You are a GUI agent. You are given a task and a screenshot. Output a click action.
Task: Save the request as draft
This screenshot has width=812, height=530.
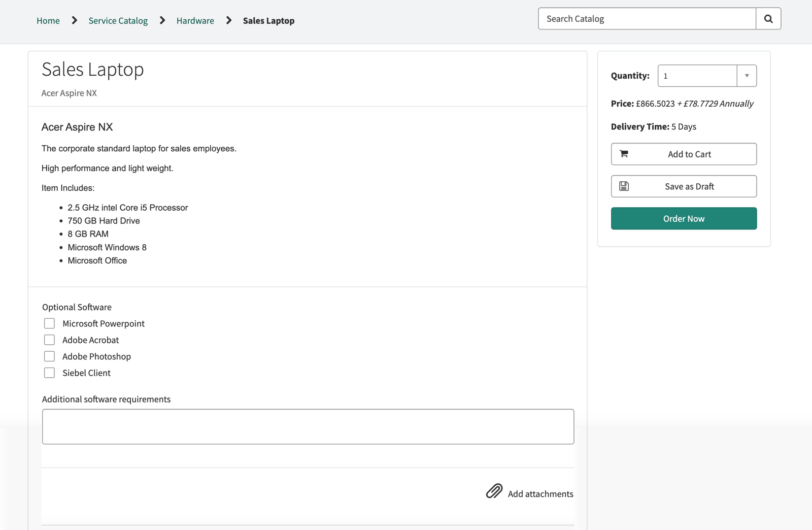coord(684,186)
